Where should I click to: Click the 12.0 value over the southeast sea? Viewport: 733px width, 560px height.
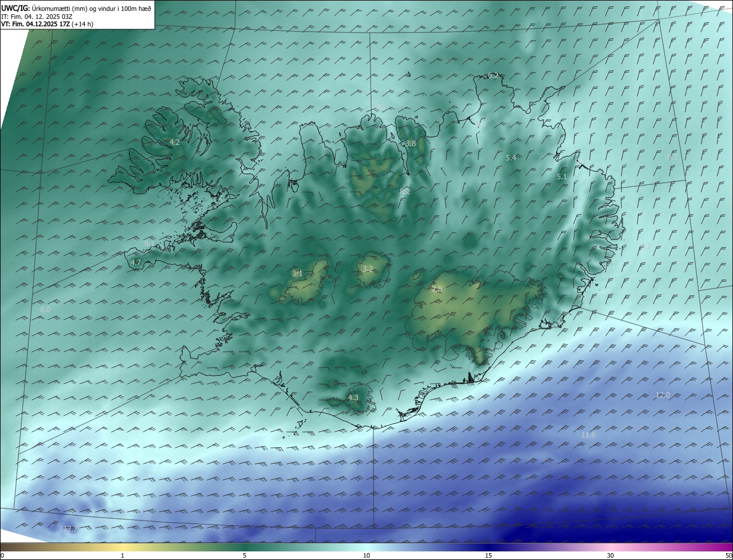[x=663, y=395]
